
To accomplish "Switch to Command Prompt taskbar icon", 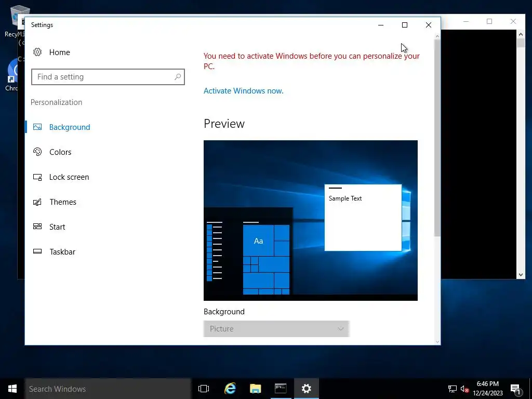I will coord(281,389).
